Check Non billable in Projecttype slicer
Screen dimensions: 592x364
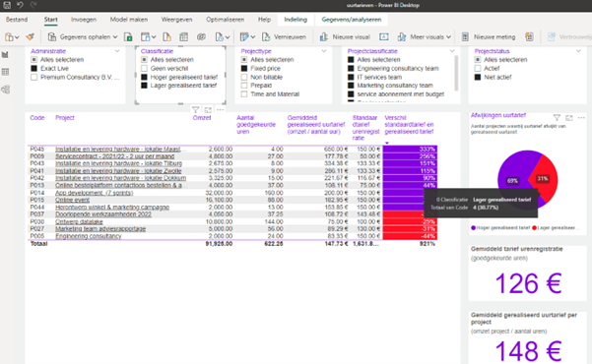[244, 77]
